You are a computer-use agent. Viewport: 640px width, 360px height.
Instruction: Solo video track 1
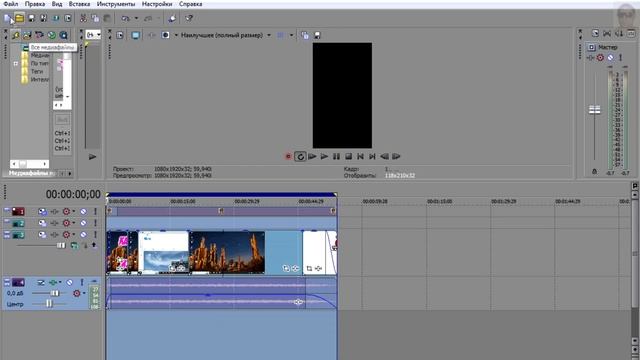tap(95, 211)
